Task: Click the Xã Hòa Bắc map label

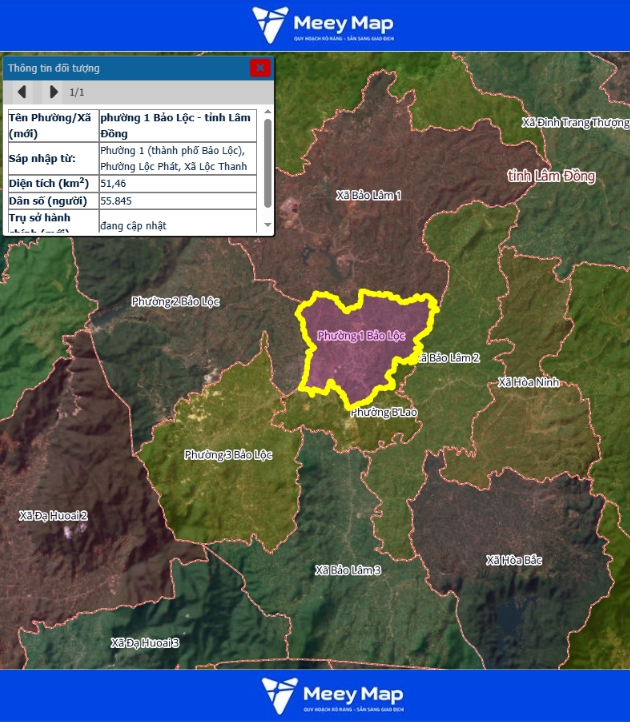Action: (x=513, y=560)
